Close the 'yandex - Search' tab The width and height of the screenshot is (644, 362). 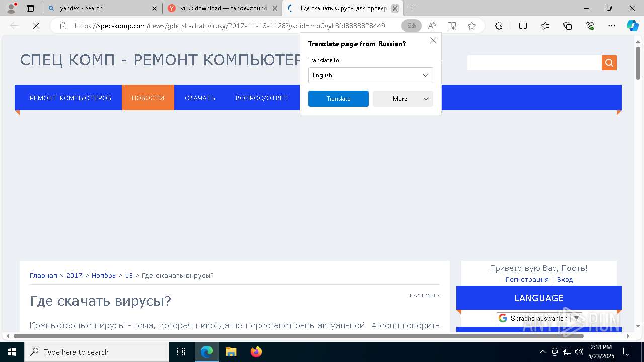[154, 8]
